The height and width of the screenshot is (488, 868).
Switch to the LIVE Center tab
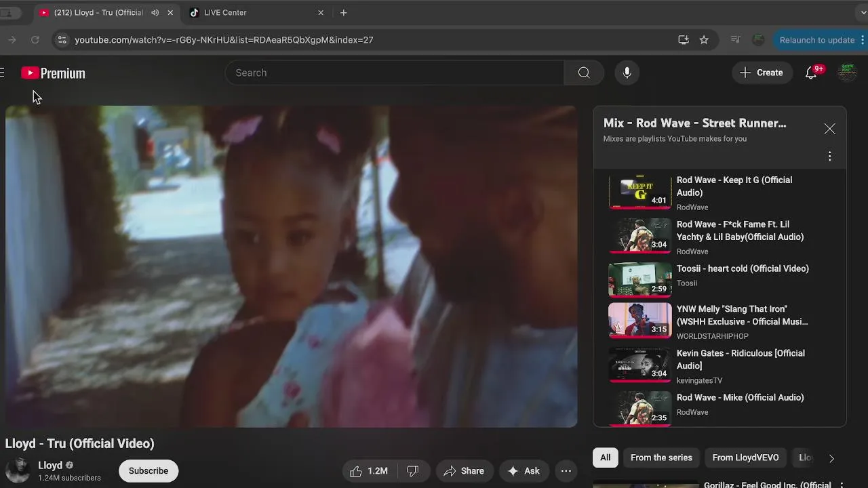(x=256, y=12)
